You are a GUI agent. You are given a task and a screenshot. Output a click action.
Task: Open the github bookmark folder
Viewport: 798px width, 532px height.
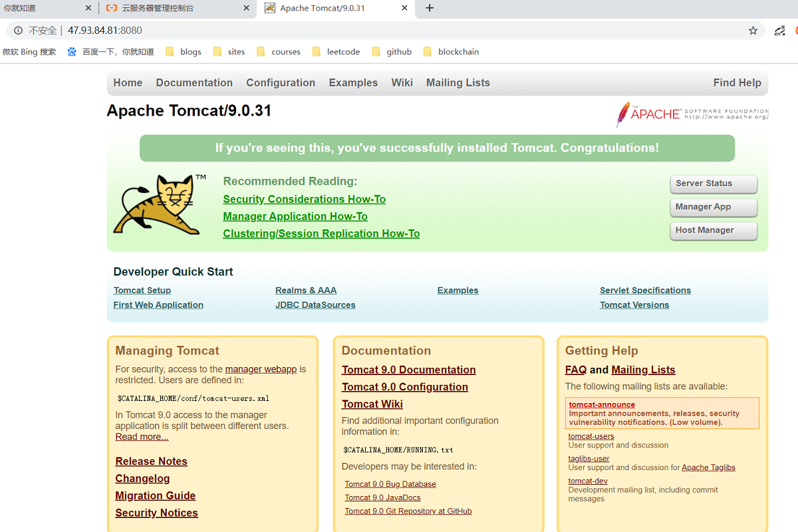(x=392, y=52)
